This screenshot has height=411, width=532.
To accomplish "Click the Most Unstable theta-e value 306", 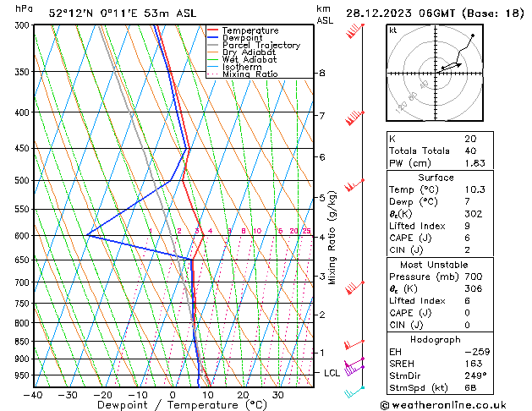I will [474, 289].
